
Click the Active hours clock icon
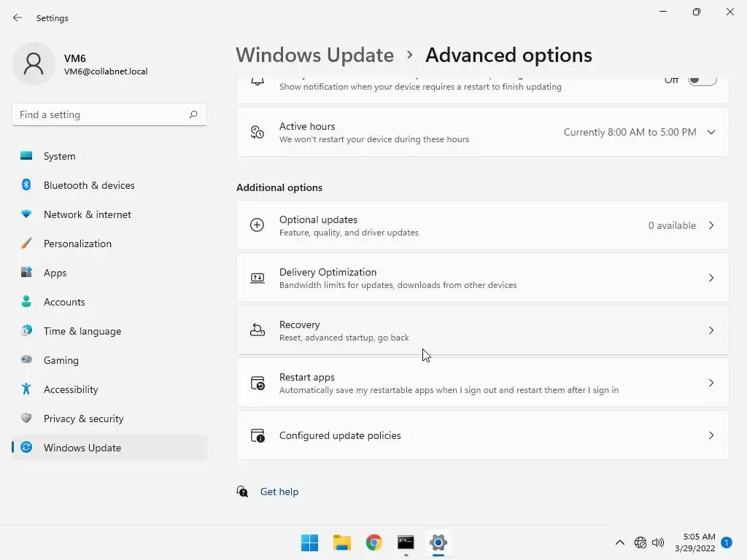click(258, 132)
